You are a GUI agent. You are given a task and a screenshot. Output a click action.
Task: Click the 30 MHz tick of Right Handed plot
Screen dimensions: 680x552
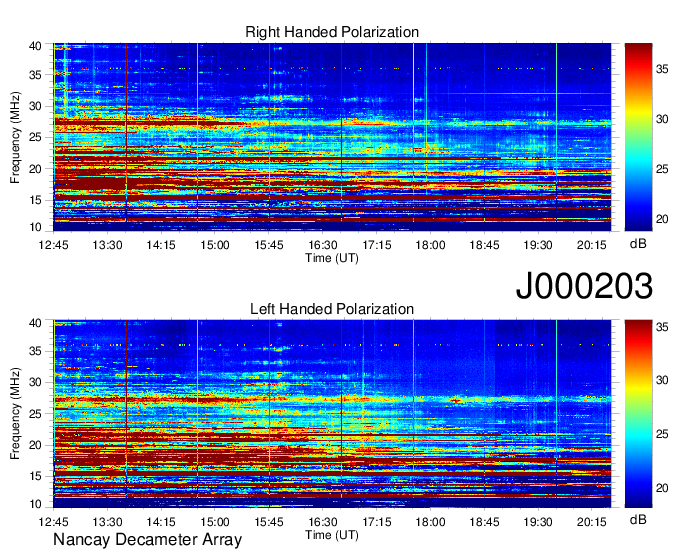(36, 106)
